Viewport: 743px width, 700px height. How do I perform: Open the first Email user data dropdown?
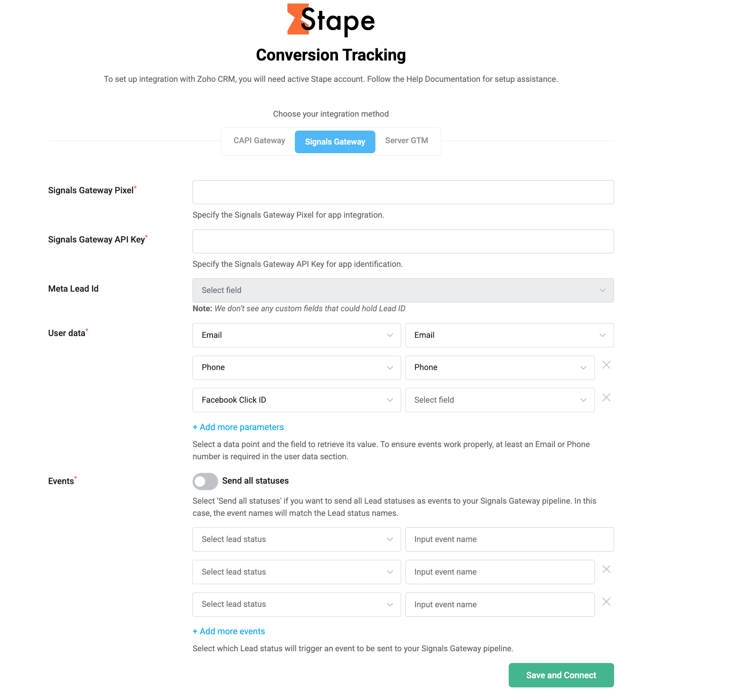pyautogui.click(x=296, y=335)
